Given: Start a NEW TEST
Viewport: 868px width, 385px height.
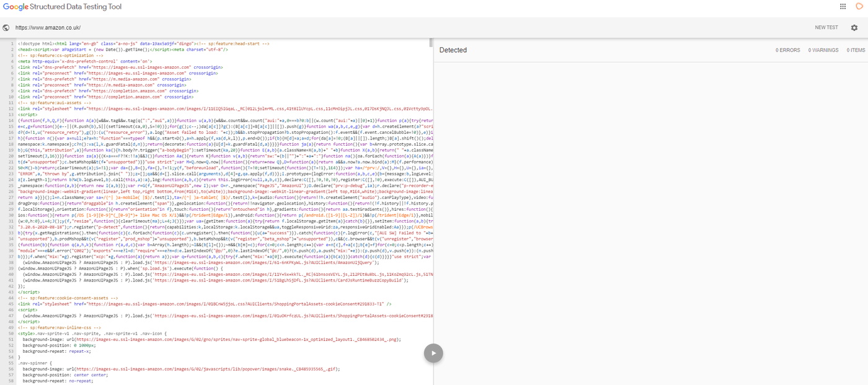Looking at the screenshot, I should click(826, 28).
